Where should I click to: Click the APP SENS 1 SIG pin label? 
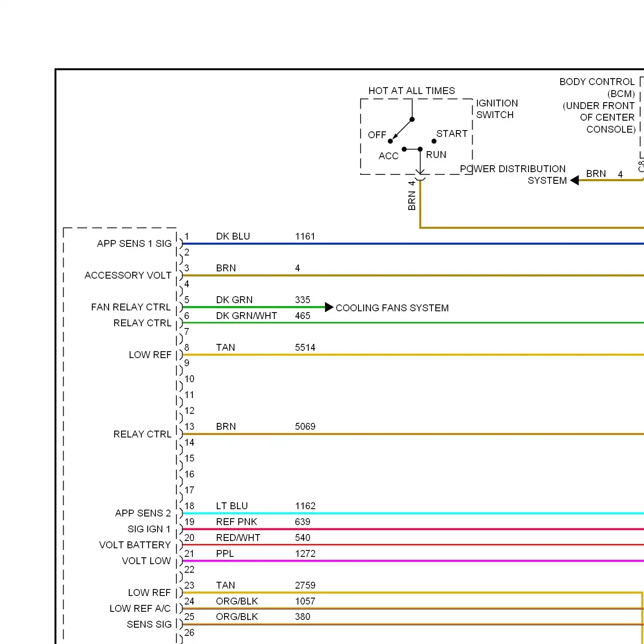(x=134, y=243)
